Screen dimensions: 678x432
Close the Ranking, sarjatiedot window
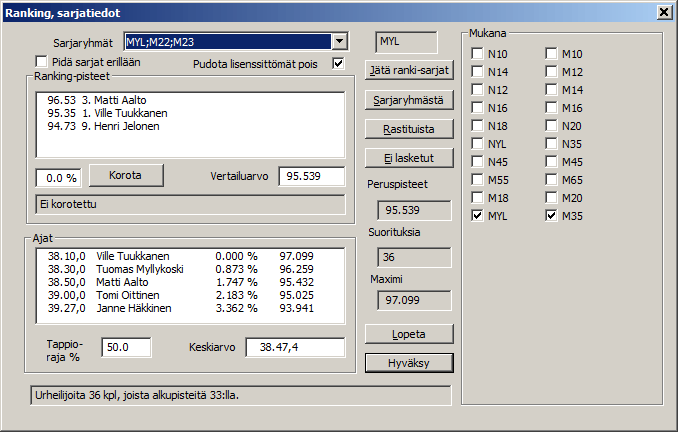pos(664,11)
